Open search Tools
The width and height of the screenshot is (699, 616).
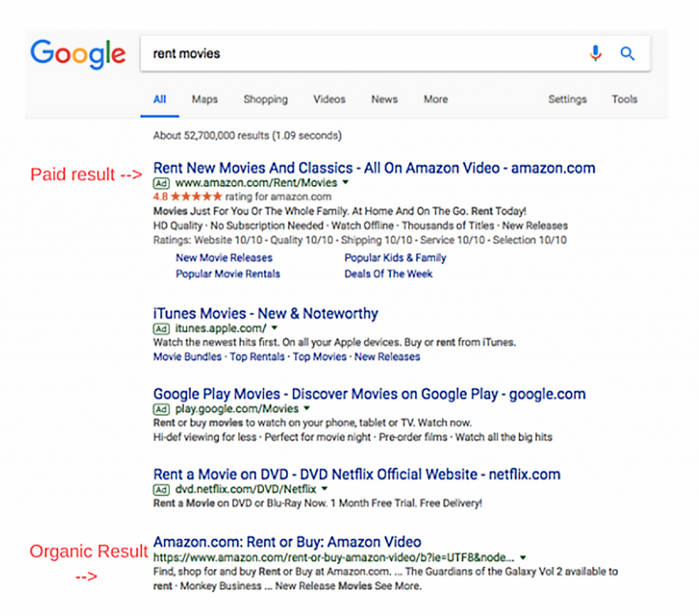coord(624,99)
